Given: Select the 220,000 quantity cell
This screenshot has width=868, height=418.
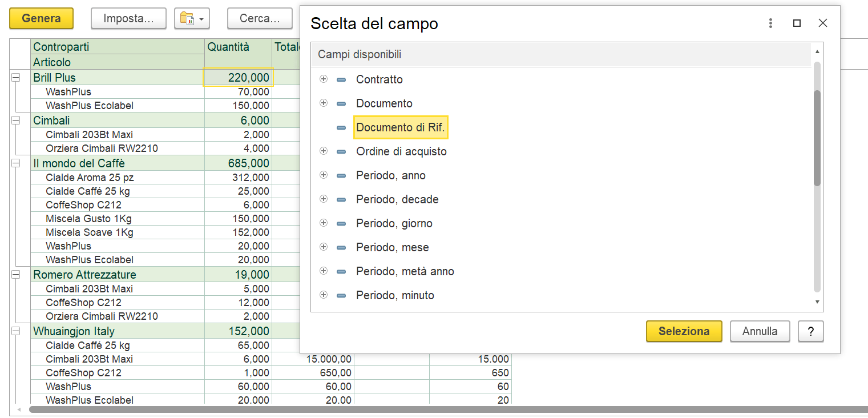Looking at the screenshot, I should coord(238,78).
